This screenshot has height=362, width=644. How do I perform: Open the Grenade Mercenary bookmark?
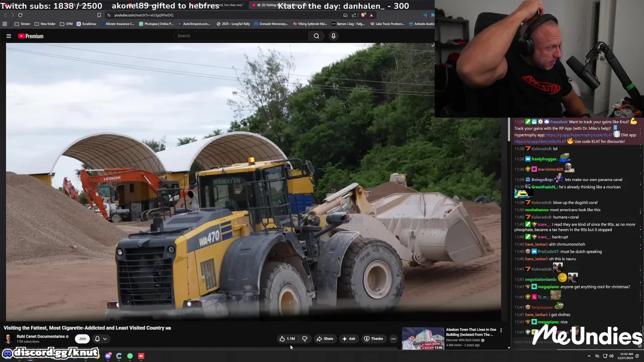coord(271,24)
